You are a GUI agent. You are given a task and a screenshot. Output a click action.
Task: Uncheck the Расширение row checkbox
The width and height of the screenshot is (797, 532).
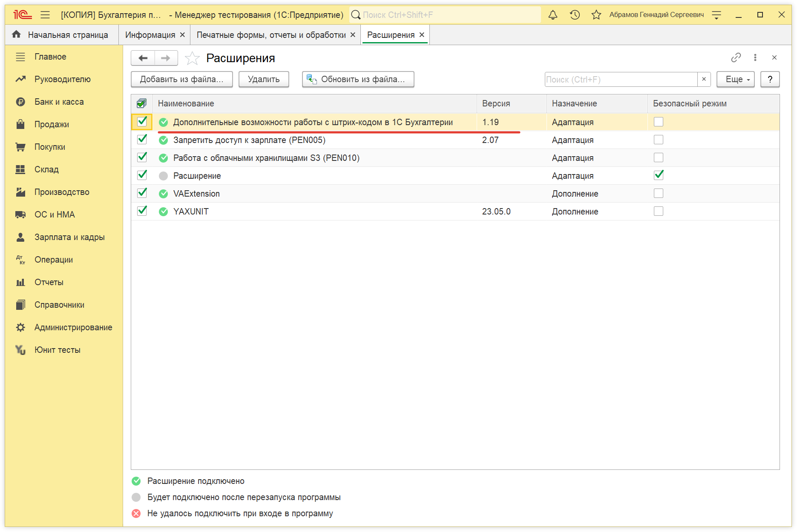click(x=142, y=175)
